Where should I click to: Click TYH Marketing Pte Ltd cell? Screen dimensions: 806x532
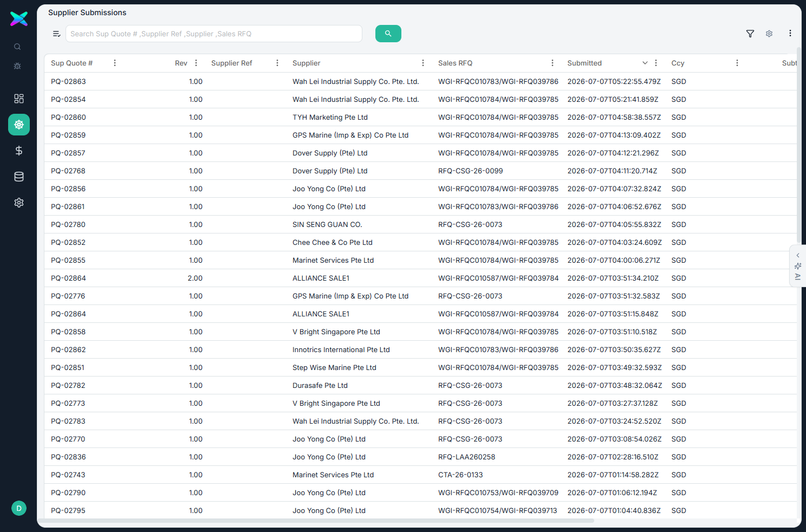[330, 117]
